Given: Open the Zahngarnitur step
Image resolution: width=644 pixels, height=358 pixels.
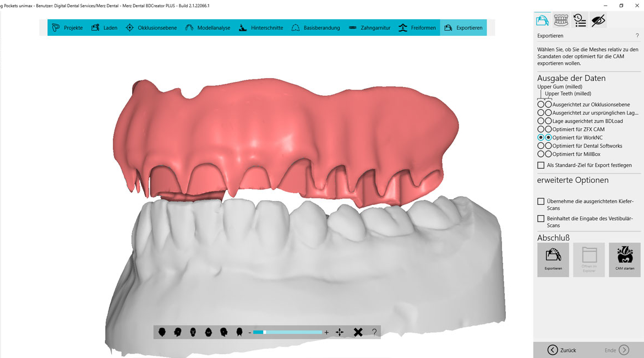Looking at the screenshot, I should pyautogui.click(x=369, y=28).
